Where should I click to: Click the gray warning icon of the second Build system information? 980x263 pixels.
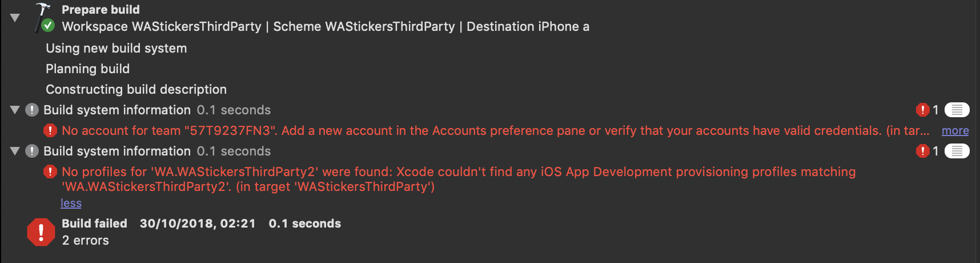coord(32,151)
